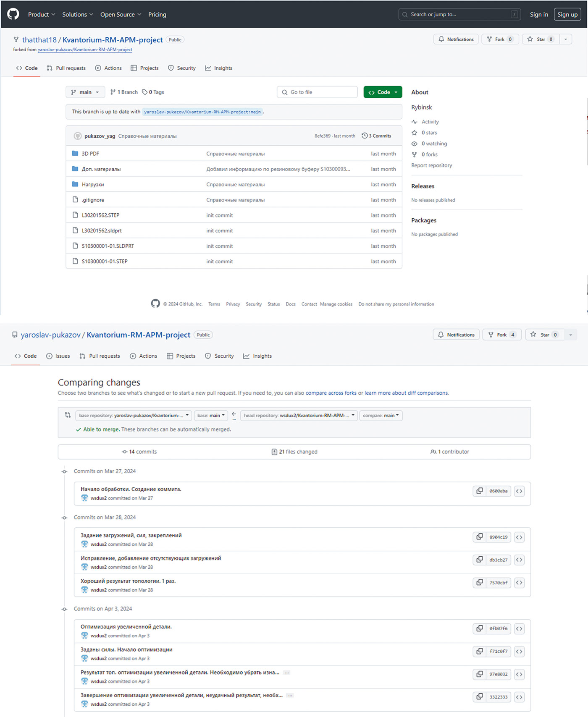Click the footer GitHub octocat logo
This screenshot has width=588, height=717.
[155, 304]
